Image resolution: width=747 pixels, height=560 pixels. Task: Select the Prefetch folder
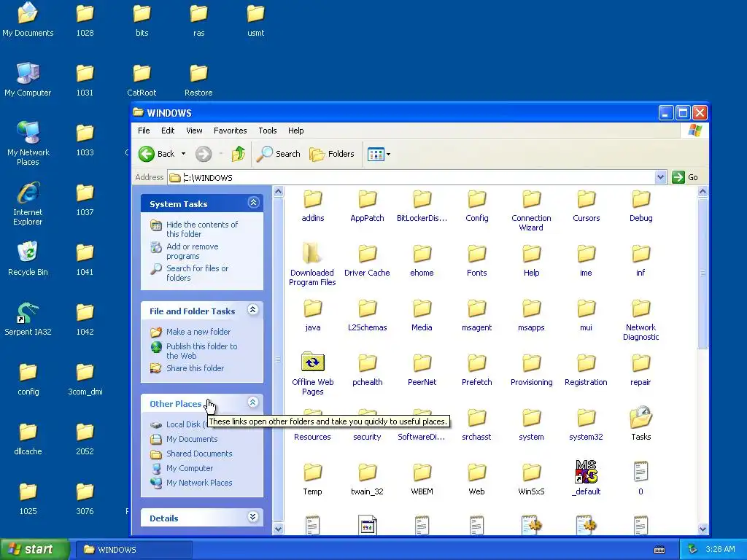point(476,371)
